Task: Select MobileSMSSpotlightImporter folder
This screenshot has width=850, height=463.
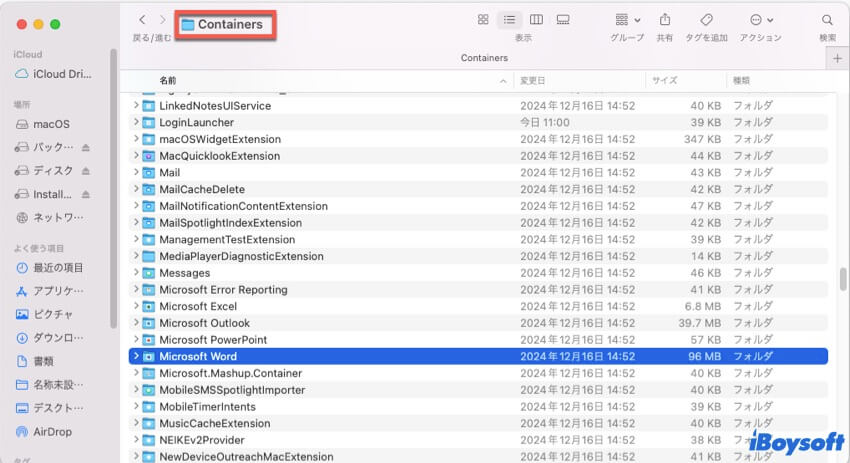Action: [478, 390]
